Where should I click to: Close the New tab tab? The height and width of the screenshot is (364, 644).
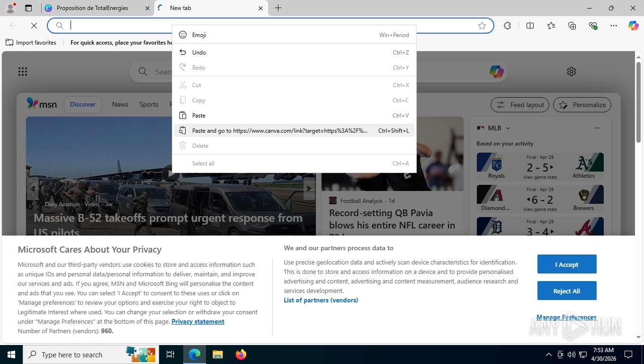pos(260,8)
